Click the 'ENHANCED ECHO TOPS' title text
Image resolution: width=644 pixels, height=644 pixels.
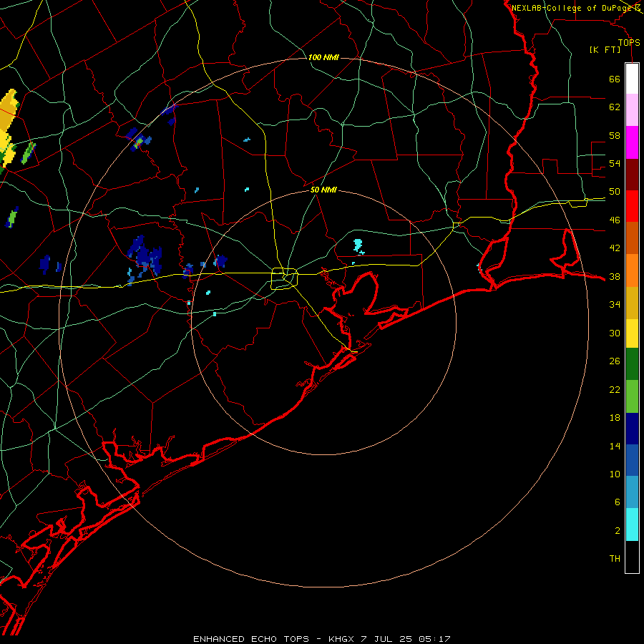click(x=251, y=639)
